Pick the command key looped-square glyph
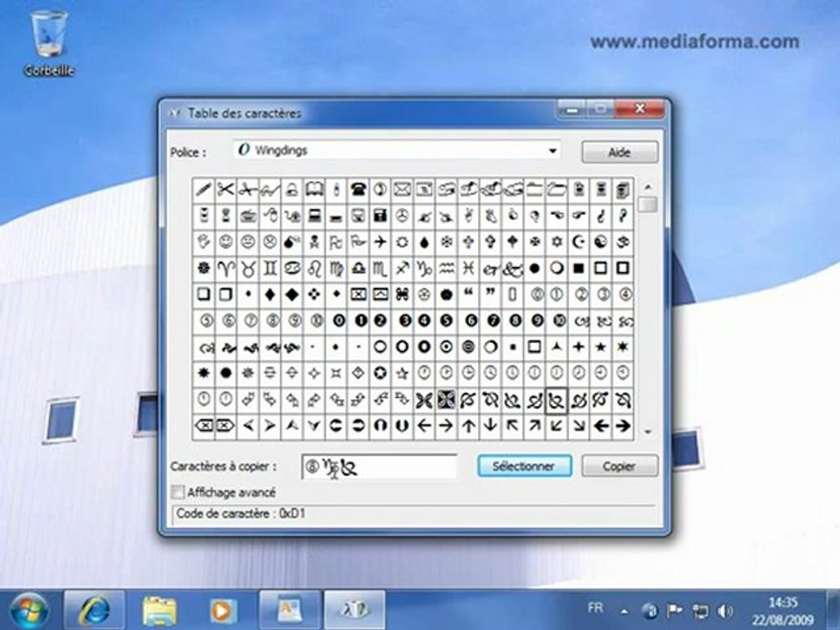The width and height of the screenshot is (840, 630). click(402, 295)
